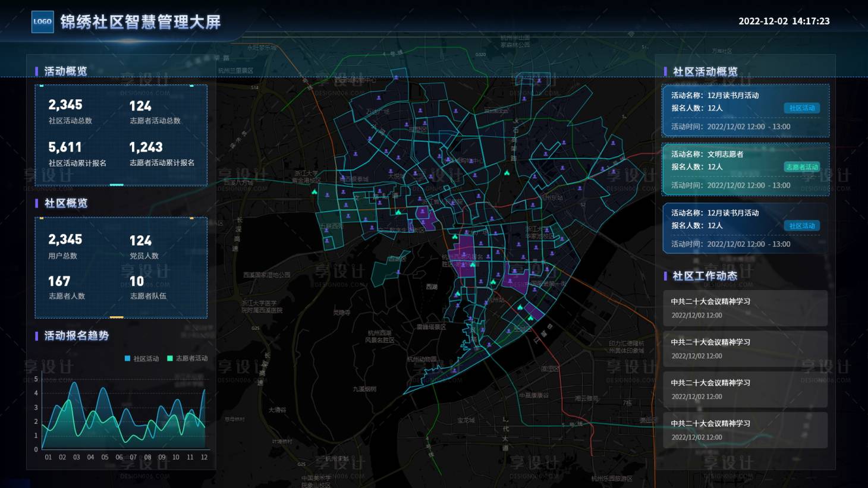The height and width of the screenshot is (488, 868).
Task: Click the 志愿者活动总数 label
Action: coord(155,121)
